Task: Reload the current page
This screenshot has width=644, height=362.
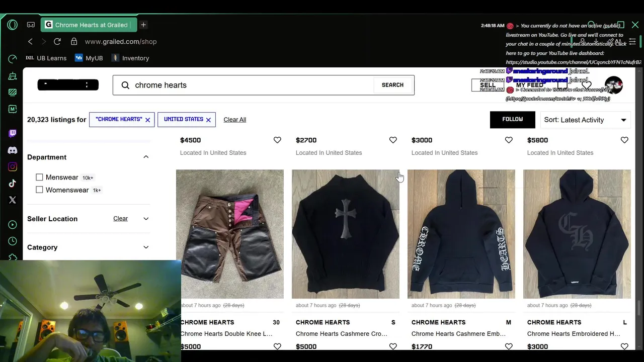Action: tap(57, 41)
